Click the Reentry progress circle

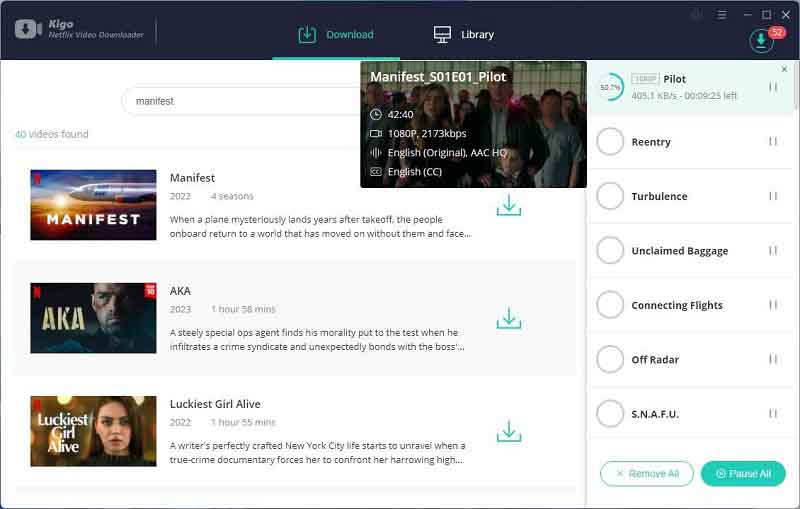click(x=610, y=141)
